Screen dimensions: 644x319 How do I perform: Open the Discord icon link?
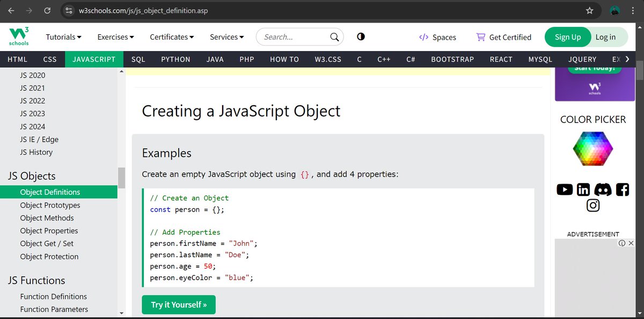(603, 189)
